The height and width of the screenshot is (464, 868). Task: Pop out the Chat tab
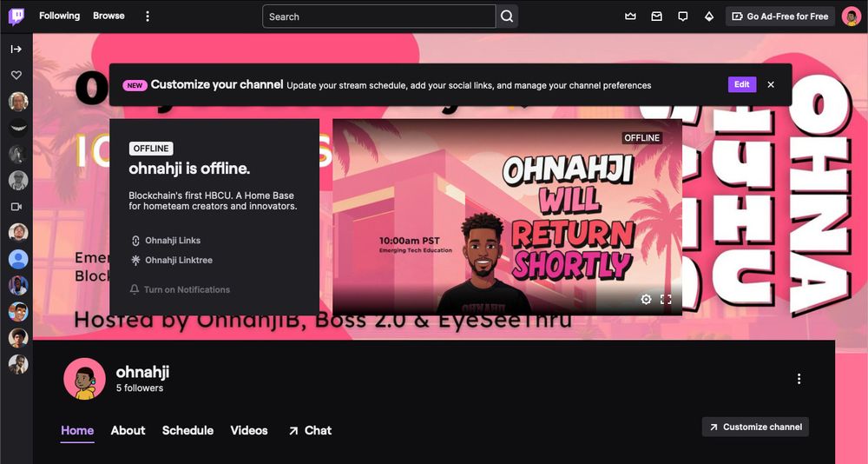(x=310, y=430)
